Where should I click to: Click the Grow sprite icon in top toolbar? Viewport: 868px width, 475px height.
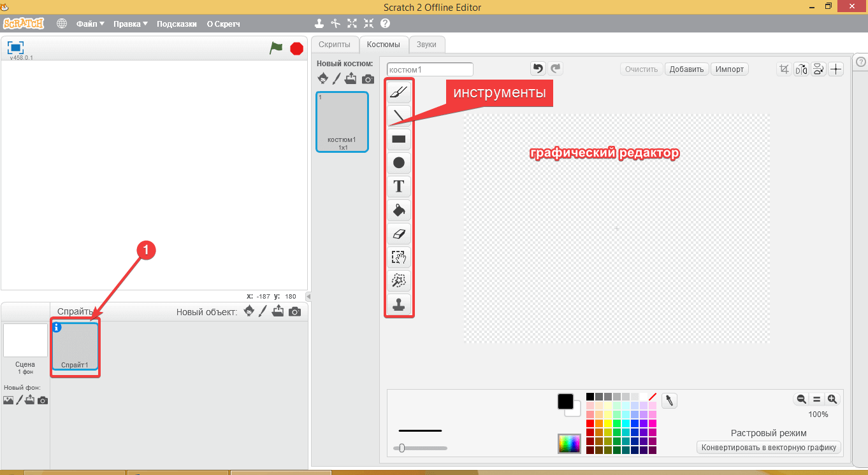pos(352,24)
